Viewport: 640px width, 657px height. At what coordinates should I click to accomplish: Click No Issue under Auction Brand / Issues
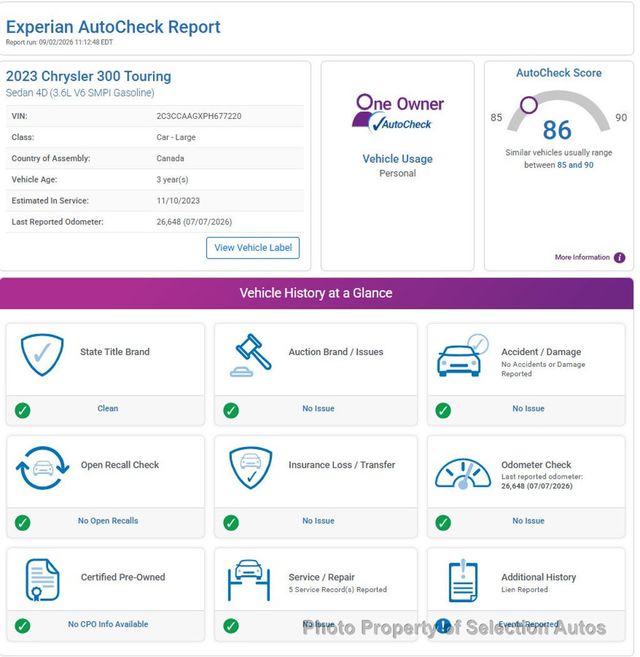[319, 408]
